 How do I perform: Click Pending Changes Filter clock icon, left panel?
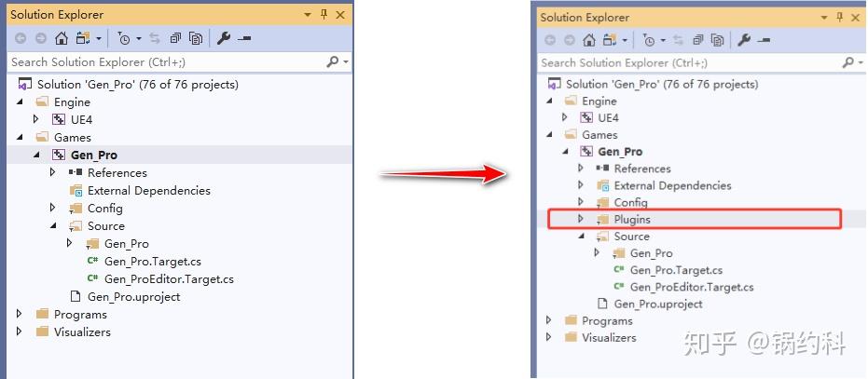(124, 39)
